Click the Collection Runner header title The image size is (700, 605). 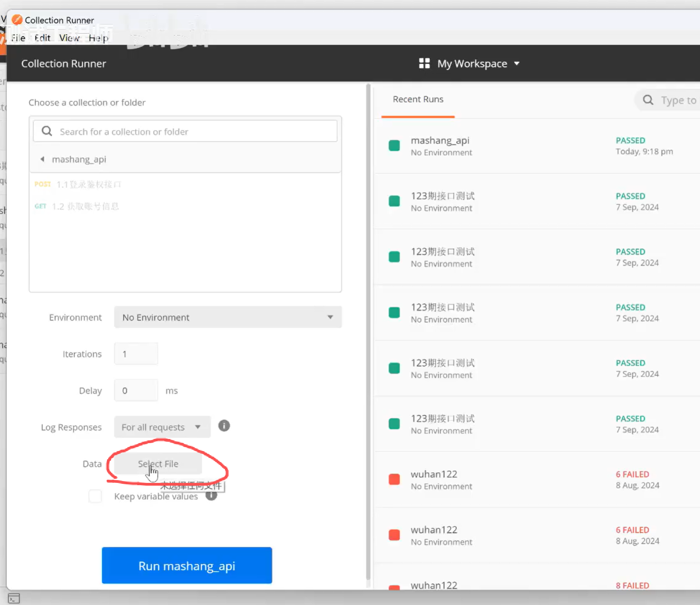click(64, 64)
